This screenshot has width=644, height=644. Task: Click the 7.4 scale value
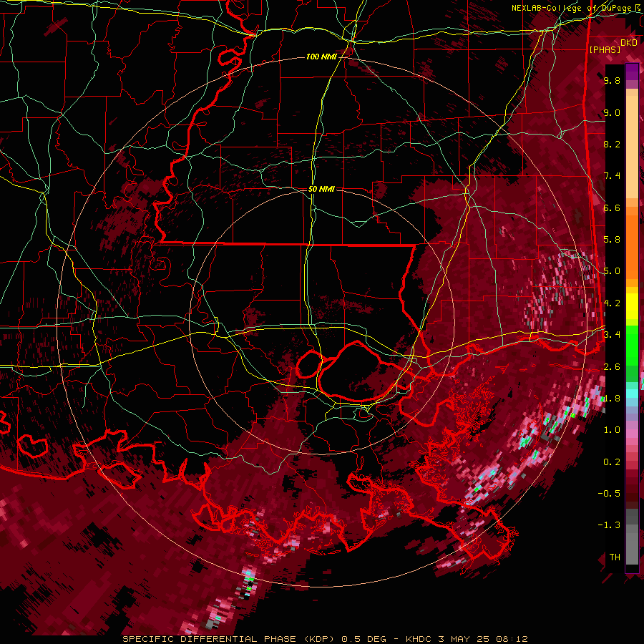tap(612, 176)
